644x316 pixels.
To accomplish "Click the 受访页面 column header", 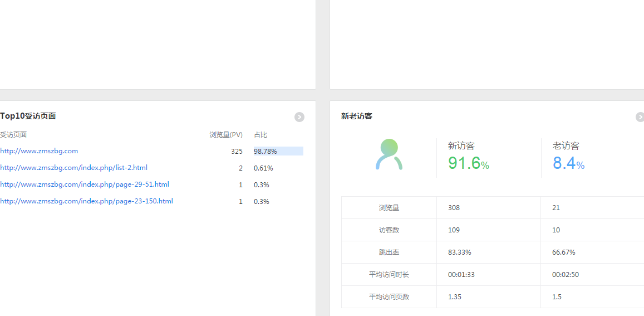I will [13, 135].
